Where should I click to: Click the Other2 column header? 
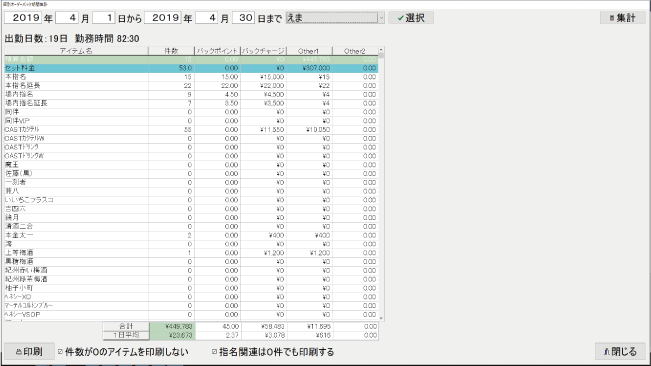[355, 51]
